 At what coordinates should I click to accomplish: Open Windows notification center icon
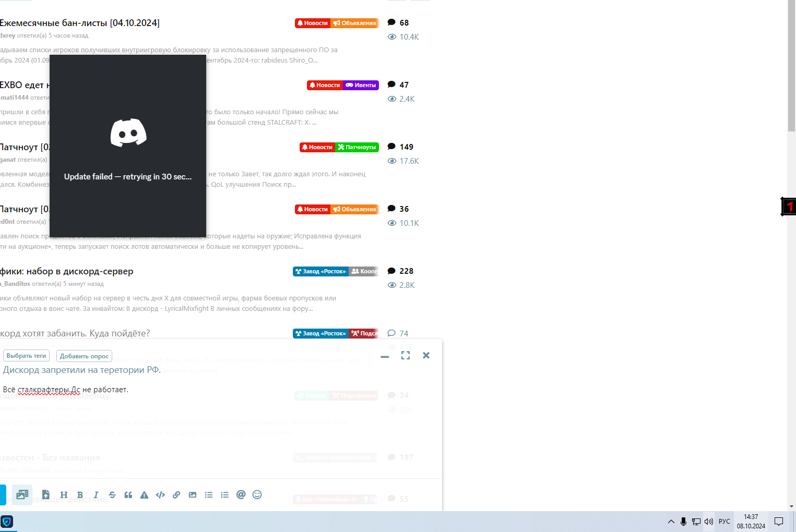(779, 522)
